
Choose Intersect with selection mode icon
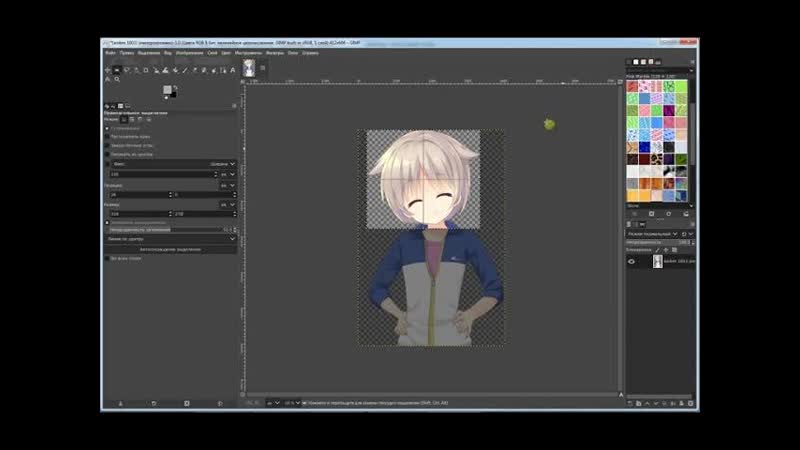148,119
